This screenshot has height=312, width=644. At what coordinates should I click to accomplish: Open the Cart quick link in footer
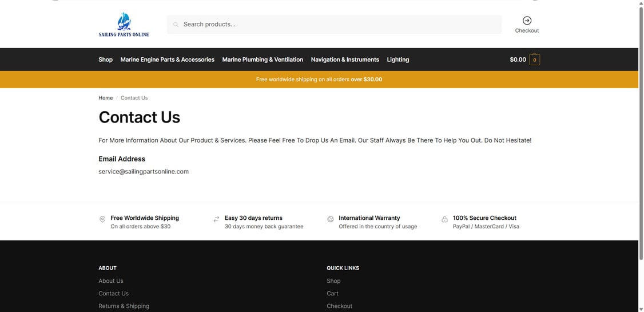tap(333, 294)
